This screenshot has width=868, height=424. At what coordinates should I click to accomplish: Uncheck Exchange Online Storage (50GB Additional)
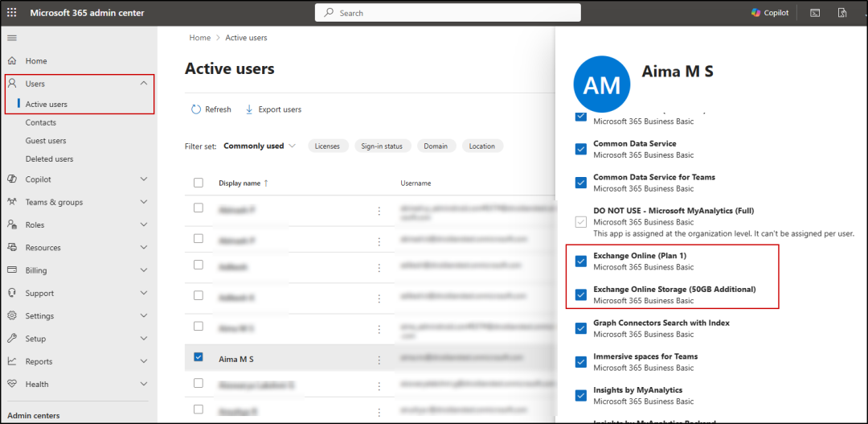[581, 294]
